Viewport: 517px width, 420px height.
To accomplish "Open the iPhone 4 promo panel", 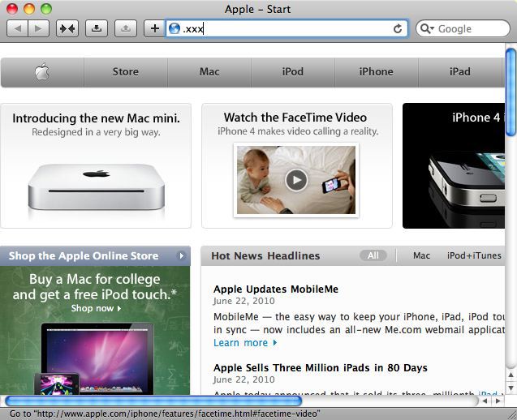I will coord(454,165).
